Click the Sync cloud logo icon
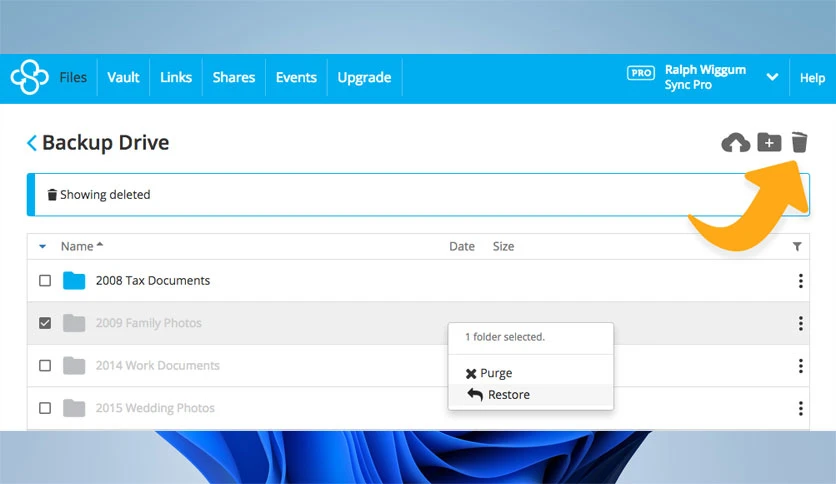Screen dimensions: 836x484 pos(29,77)
